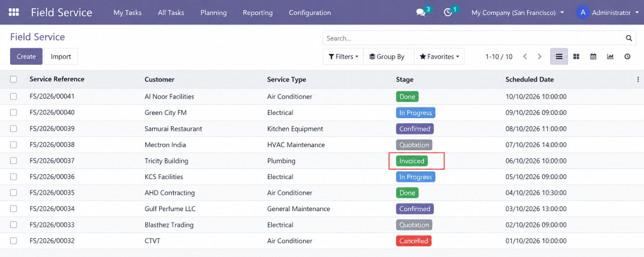Switch to activity view
This screenshot has height=257, width=644.
coord(627,57)
